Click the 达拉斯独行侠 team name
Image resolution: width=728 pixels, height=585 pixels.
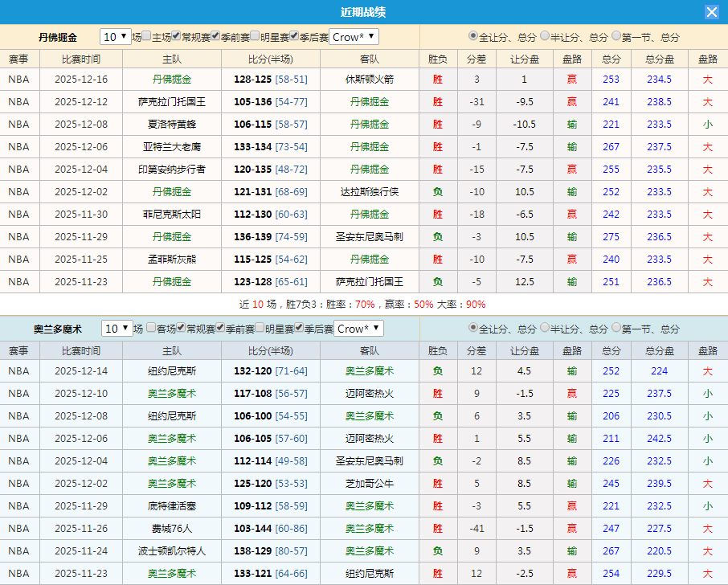pyautogui.click(x=369, y=191)
